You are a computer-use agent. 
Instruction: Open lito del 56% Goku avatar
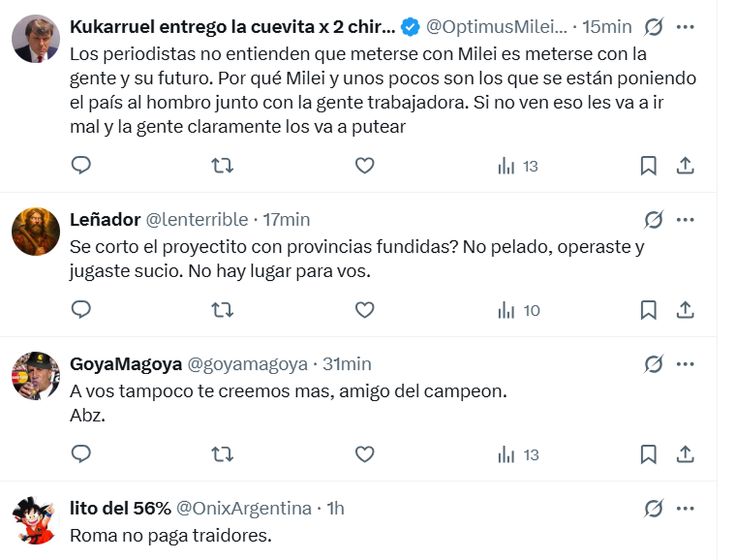coord(36,520)
